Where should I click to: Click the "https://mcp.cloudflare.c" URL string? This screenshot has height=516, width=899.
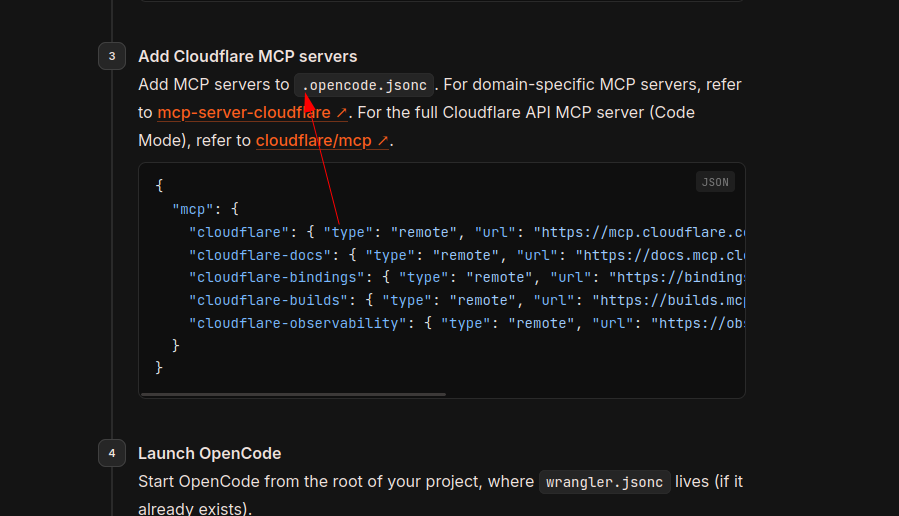coord(639,232)
